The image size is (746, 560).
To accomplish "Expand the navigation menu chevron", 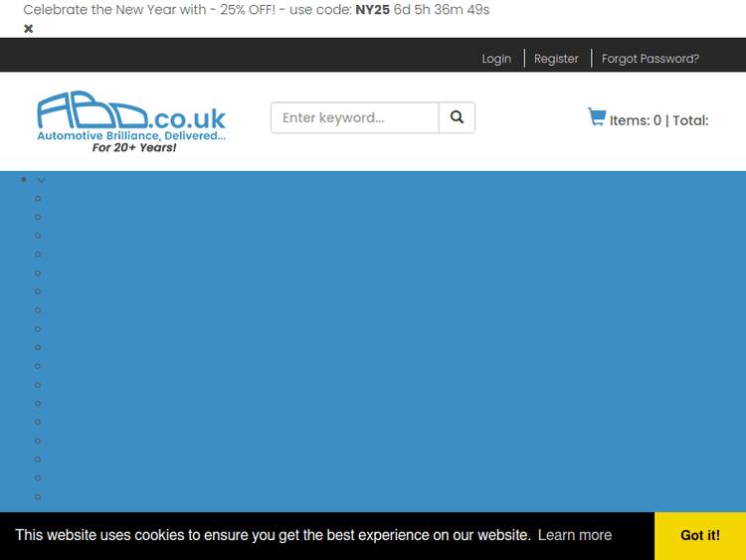I will pyautogui.click(x=41, y=180).
